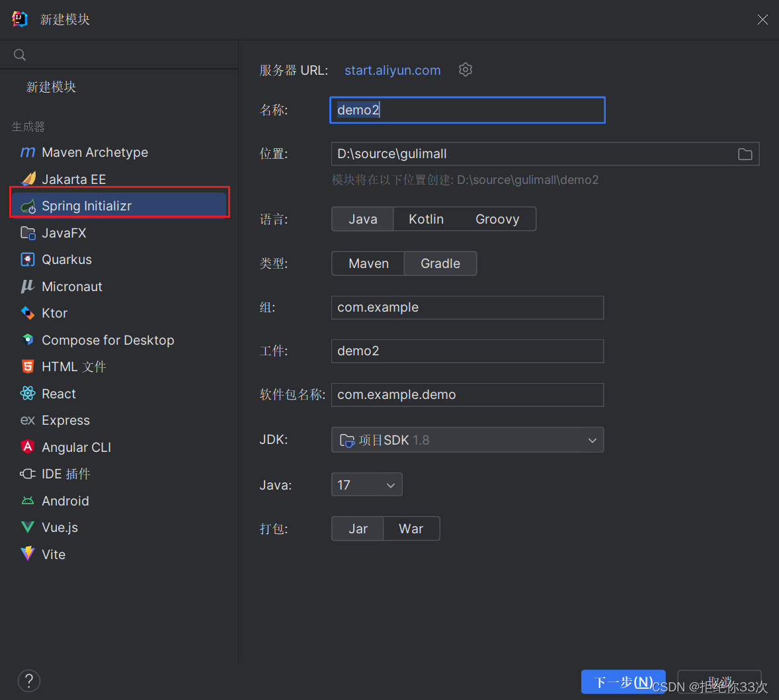
Task: Click the JavaFX folder icon
Action: point(28,233)
